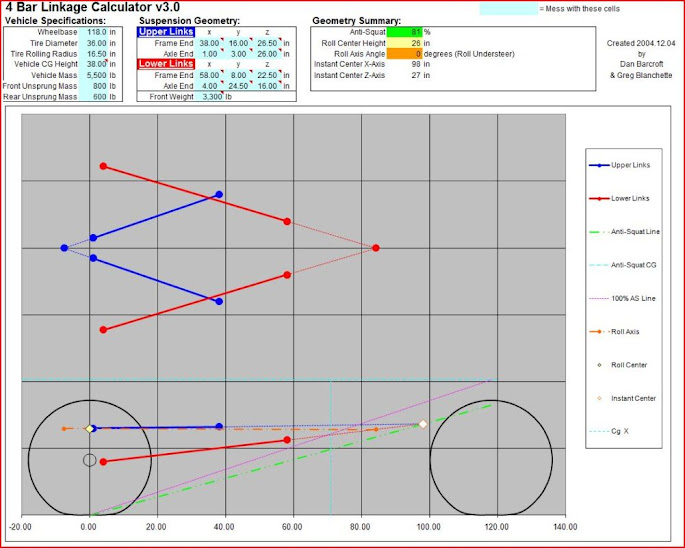Select the Upper Links legend entry

619,165
